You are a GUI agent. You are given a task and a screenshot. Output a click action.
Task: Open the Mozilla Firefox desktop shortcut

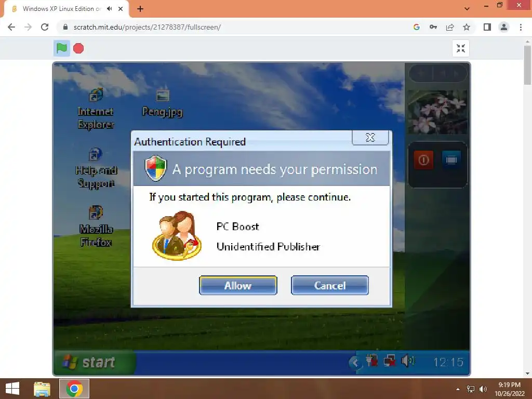pyautogui.click(x=96, y=226)
